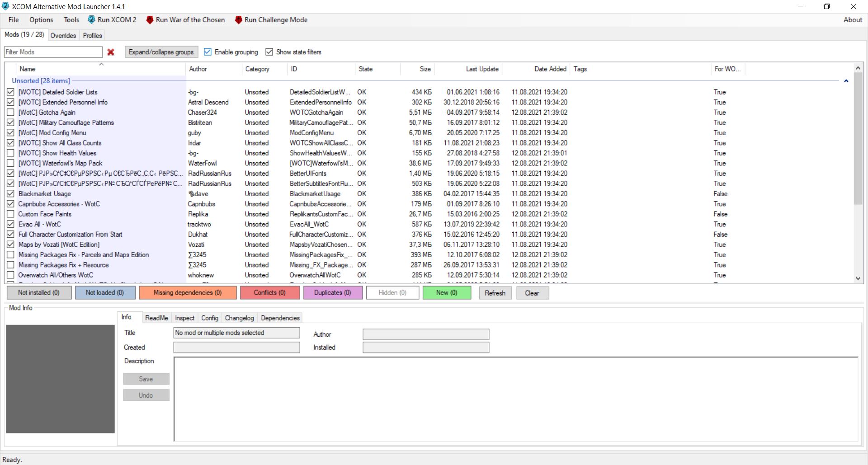View the Changelog tab
This screenshot has height=465, width=868.
[240, 318]
